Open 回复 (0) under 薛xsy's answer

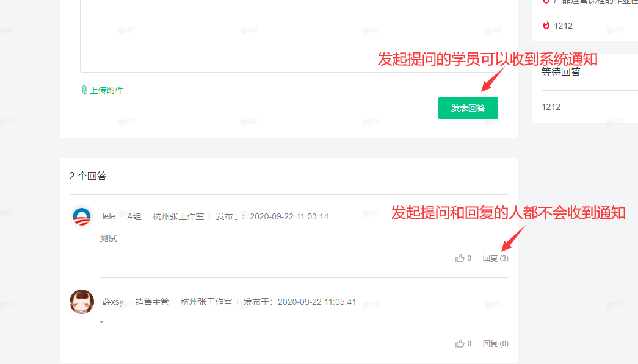(495, 344)
